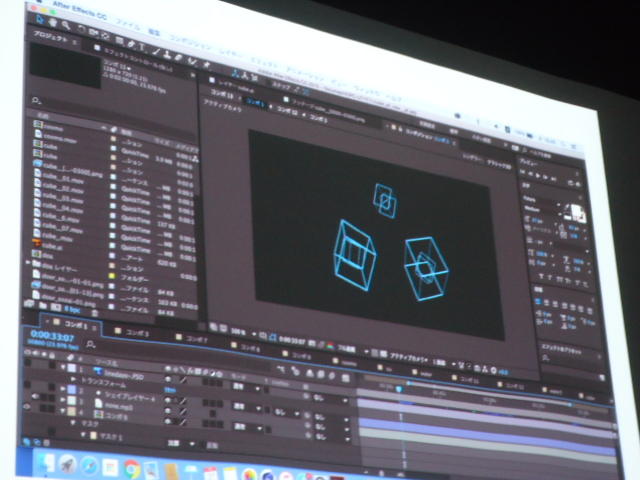This screenshot has width=640, height=480.
Task: Click the Effects and Presets search field
Action: point(571,359)
